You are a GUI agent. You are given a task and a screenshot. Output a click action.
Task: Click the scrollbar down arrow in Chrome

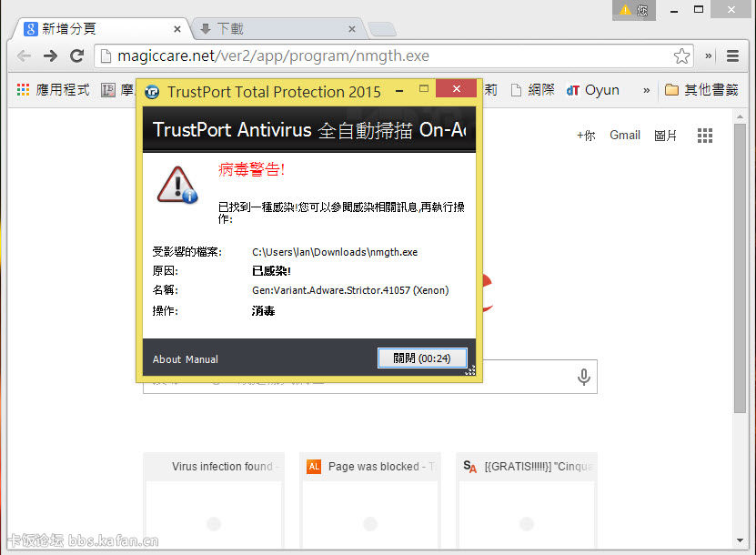pyautogui.click(x=741, y=540)
